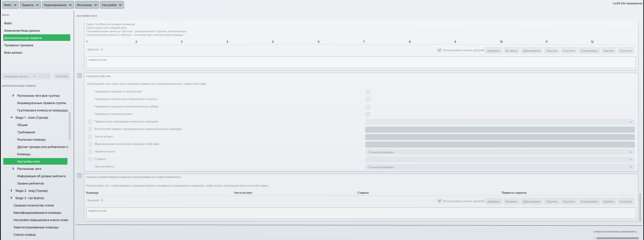Image resolution: width=644 pixels, height=240 pixels.
Task: Open the Файл menu
Action: [10, 5]
